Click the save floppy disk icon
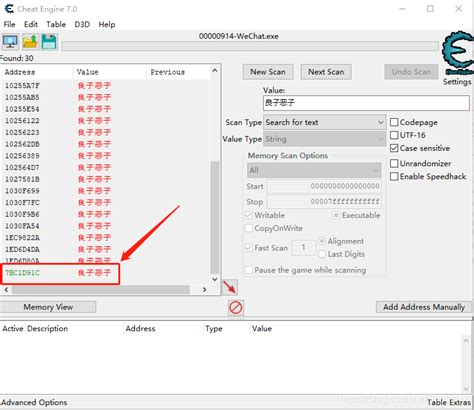Screen dimensions: 474x410 (49, 42)
